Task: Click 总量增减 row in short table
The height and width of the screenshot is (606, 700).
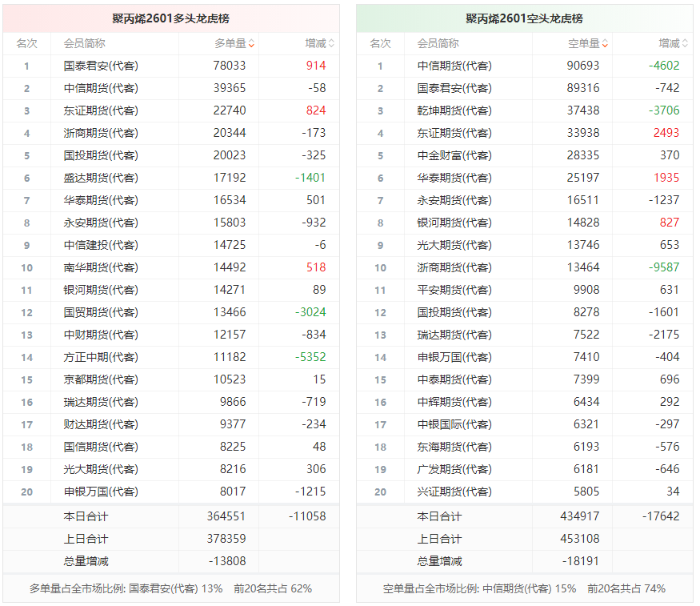Action: pos(525,561)
